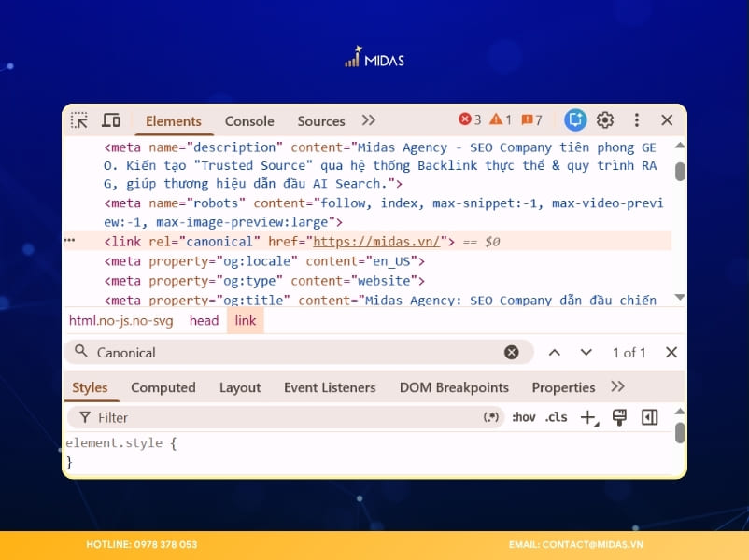Open the 7 issues indicator

[x=532, y=119]
